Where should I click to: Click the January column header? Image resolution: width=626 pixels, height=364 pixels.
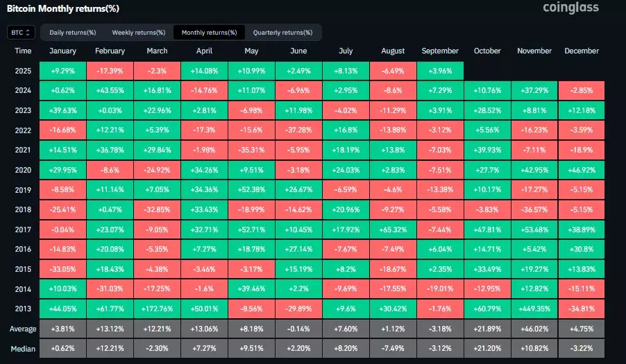coord(62,51)
